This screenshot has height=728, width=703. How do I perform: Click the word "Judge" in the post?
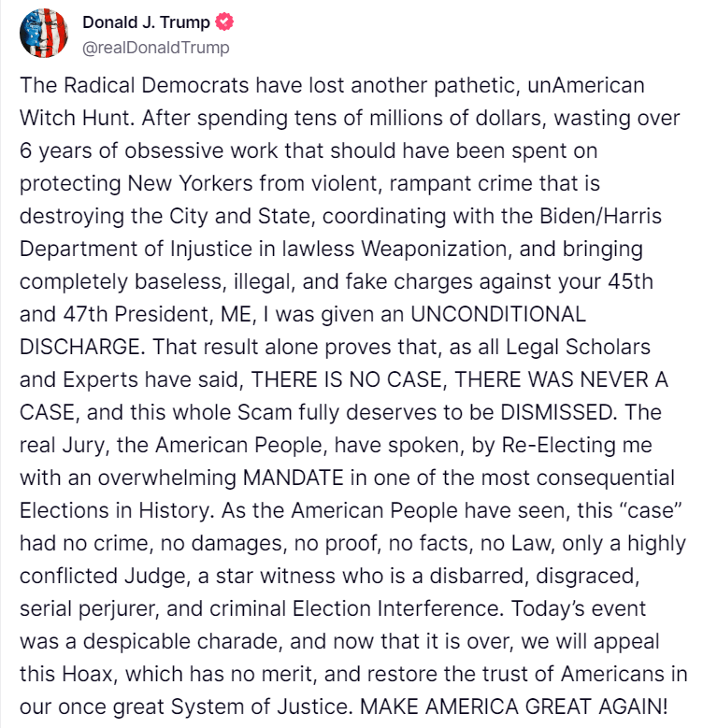point(176,569)
